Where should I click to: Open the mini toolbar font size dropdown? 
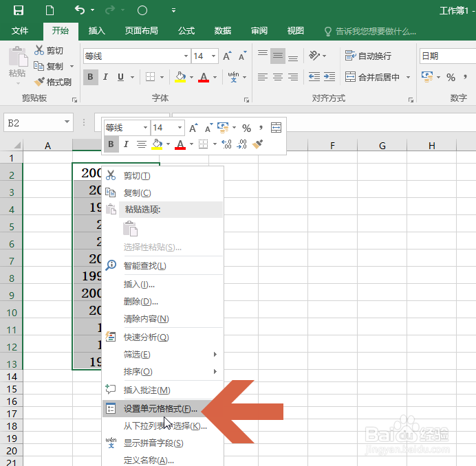[x=180, y=127]
